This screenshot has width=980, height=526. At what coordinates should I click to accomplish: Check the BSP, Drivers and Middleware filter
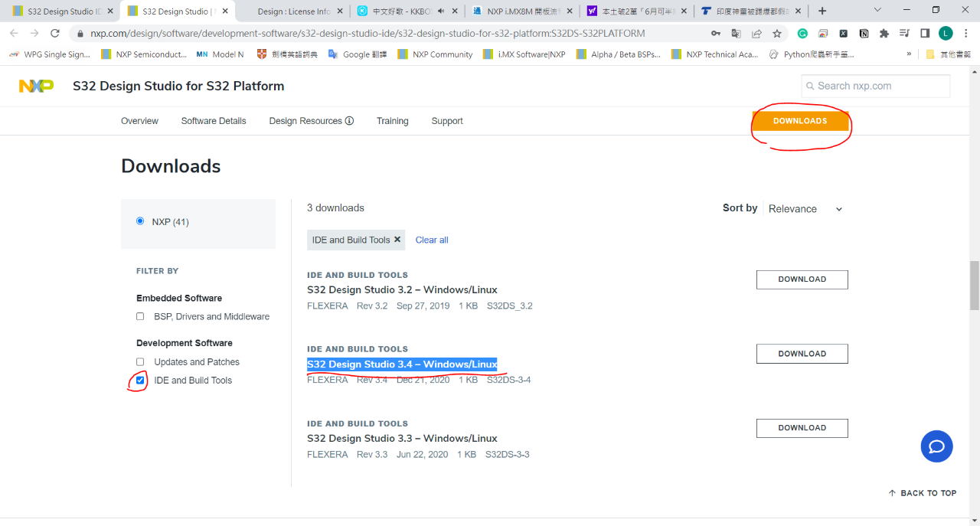click(x=140, y=317)
